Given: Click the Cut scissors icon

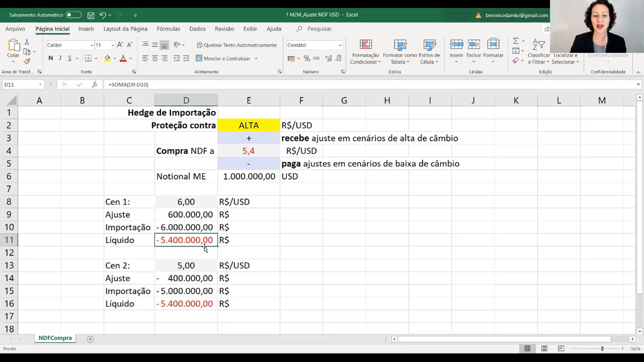Looking at the screenshot, I should [x=27, y=42].
